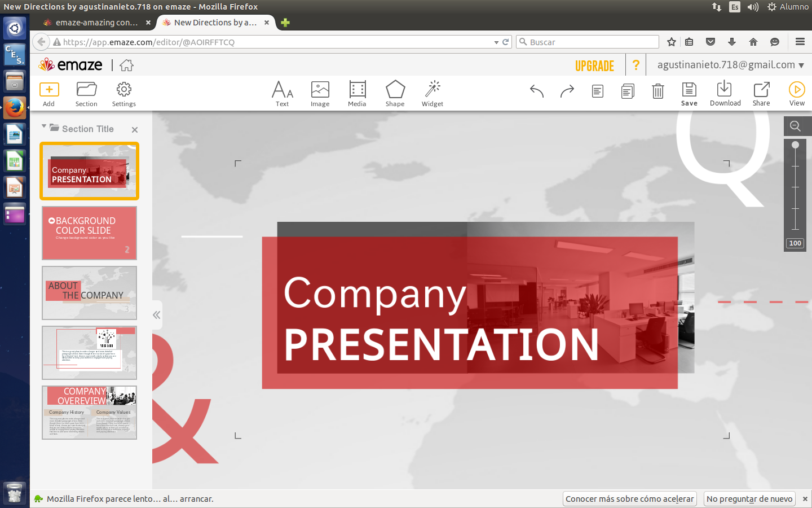Image resolution: width=812 pixels, height=508 pixels.
Task: Bookmark this page with star icon
Action: coord(671,42)
